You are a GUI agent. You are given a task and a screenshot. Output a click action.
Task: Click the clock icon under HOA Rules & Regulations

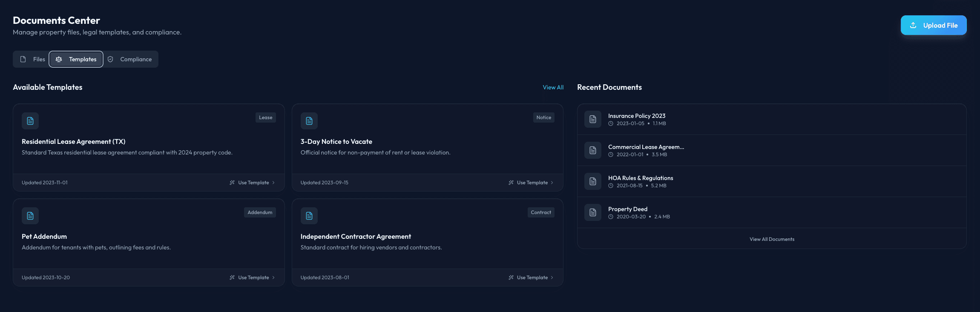(611, 186)
